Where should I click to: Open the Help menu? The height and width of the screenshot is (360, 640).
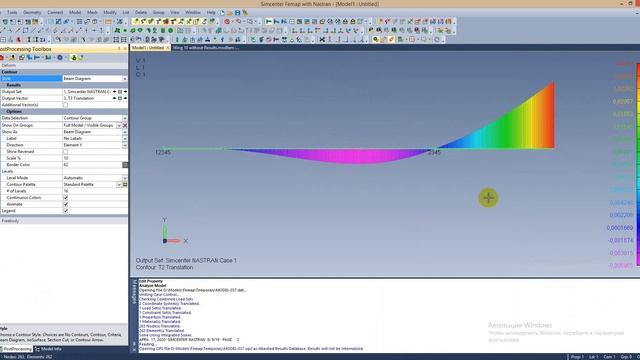point(211,13)
